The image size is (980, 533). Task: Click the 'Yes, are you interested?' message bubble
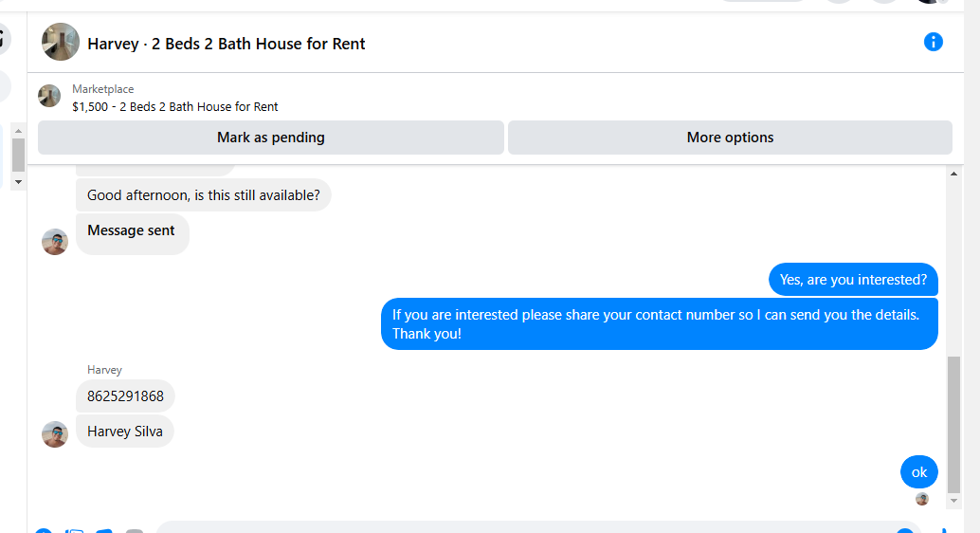[x=853, y=280]
